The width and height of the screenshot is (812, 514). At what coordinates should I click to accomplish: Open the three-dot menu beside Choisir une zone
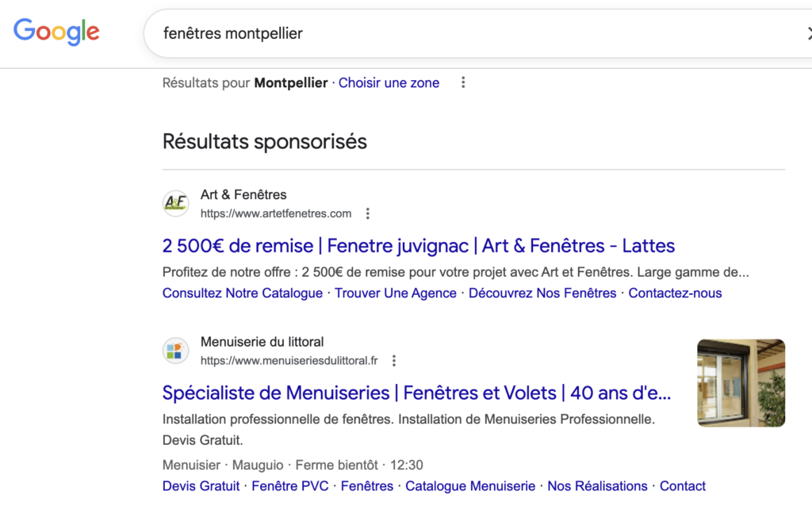(x=463, y=82)
